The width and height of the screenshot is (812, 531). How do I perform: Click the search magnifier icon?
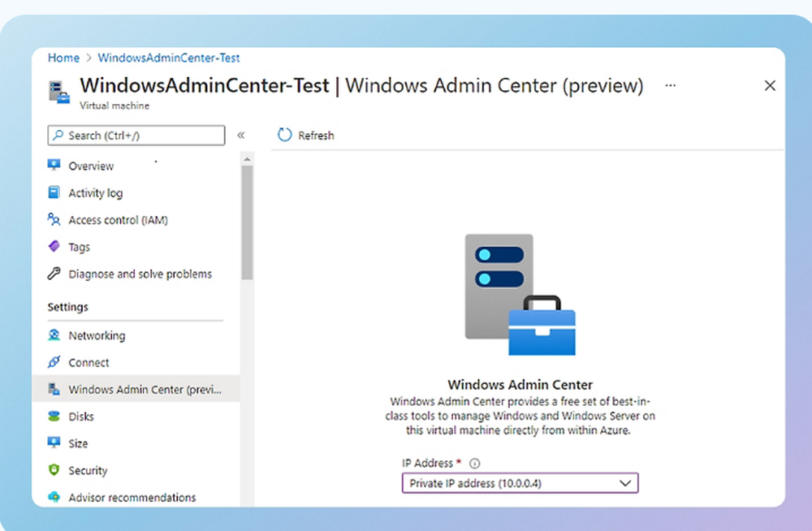point(58,136)
